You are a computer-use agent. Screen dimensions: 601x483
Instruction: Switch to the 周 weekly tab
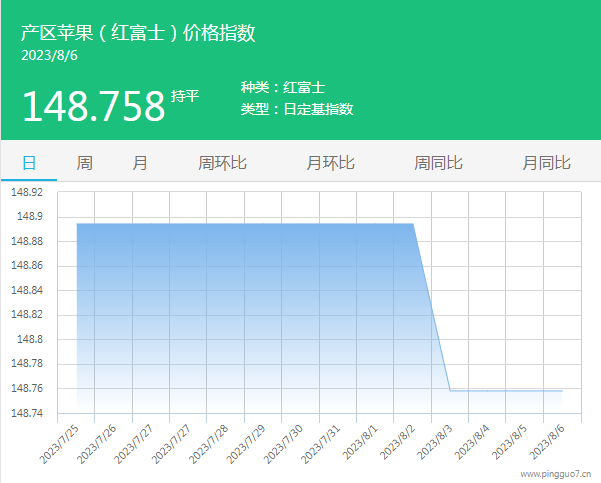pos(85,163)
